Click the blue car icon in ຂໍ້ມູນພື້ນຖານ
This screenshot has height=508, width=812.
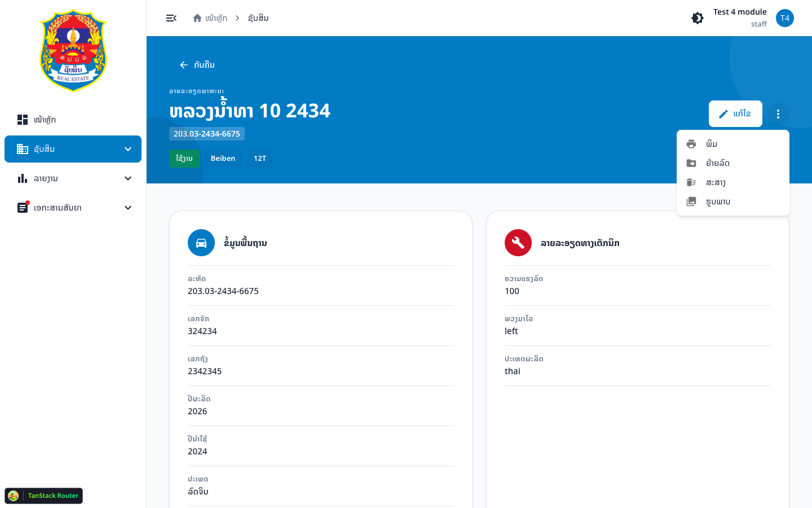[x=201, y=243]
